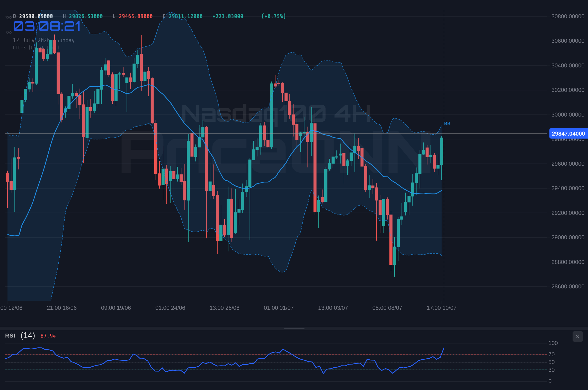Click the change value +221.03000
Viewport: 588px width, 390px height.
pyautogui.click(x=228, y=16)
